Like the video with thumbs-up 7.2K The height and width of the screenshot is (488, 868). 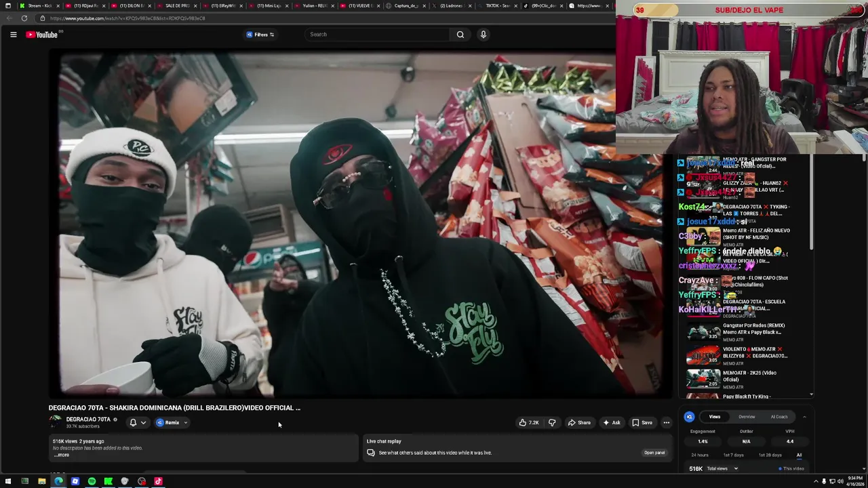pyautogui.click(x=529, y=423)
